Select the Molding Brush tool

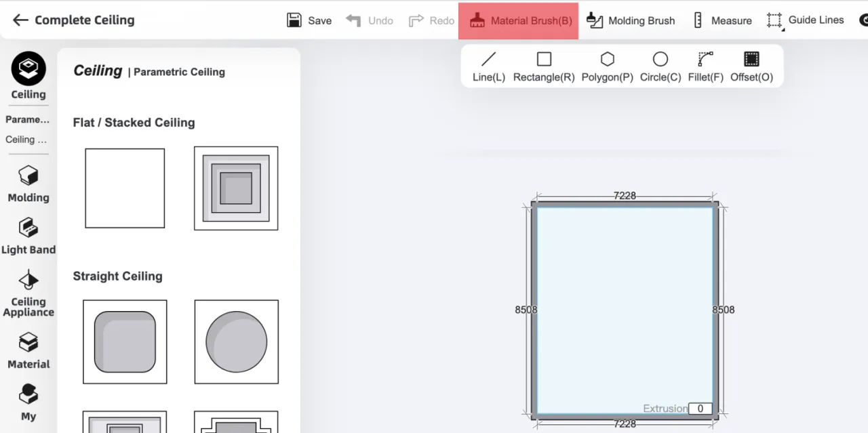pyautogui.click(x=631, y=20)
